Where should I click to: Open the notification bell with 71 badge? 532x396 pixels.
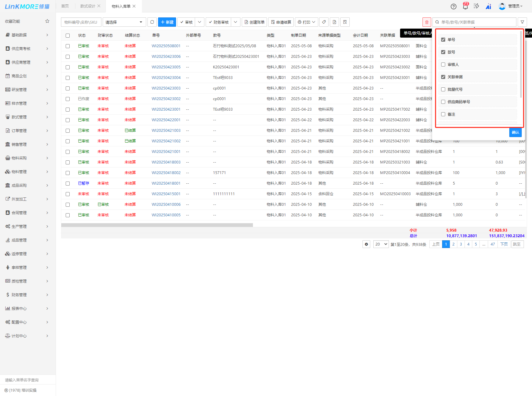pos(465,6)
